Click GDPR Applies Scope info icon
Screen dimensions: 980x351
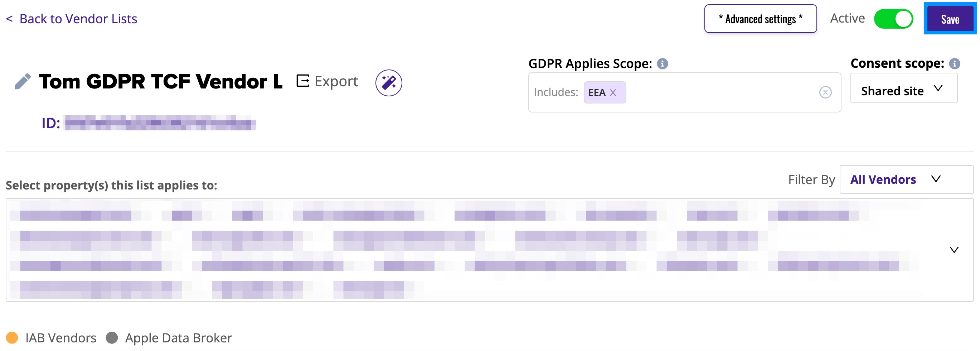coord(662,64)
